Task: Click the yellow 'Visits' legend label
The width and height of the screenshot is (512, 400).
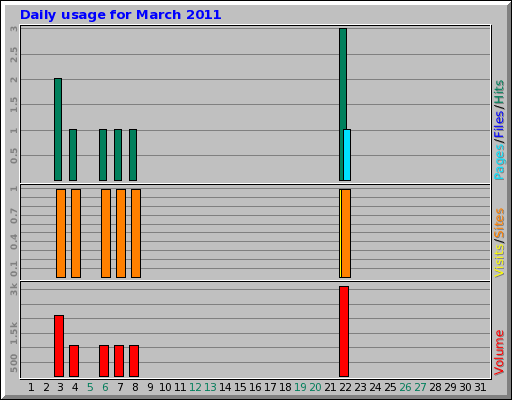Action: tap(499, 260)
